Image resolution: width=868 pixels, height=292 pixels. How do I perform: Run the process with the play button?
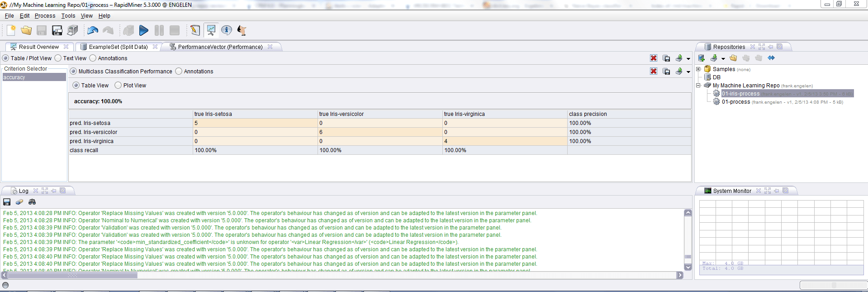pyautogui.click(x=143, y=30)
